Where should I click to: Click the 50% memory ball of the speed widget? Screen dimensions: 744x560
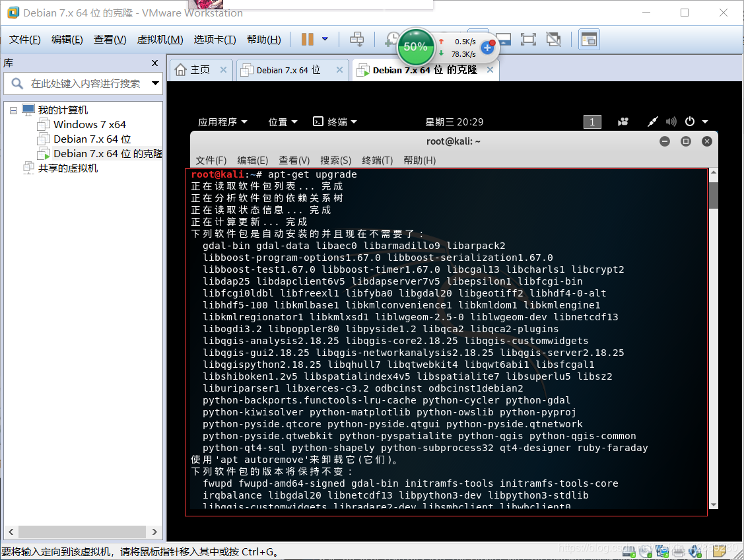click(x=416, y=47)
